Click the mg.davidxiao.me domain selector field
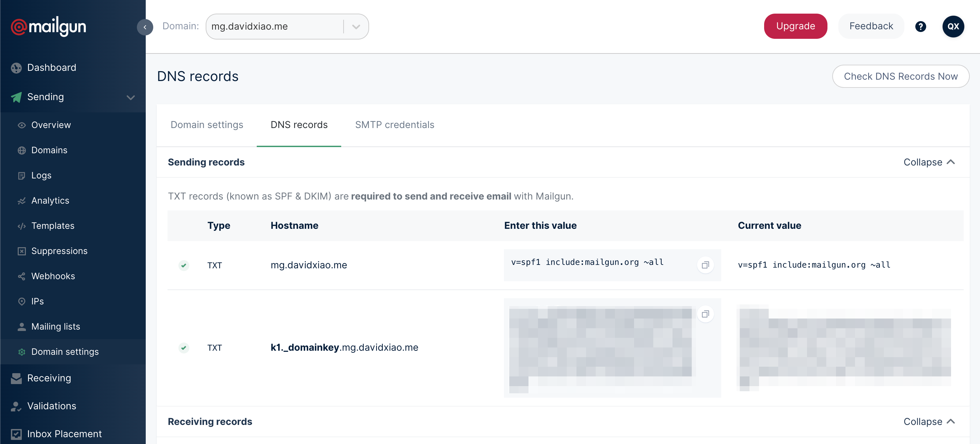980x444 pixels. pos(287,27)
